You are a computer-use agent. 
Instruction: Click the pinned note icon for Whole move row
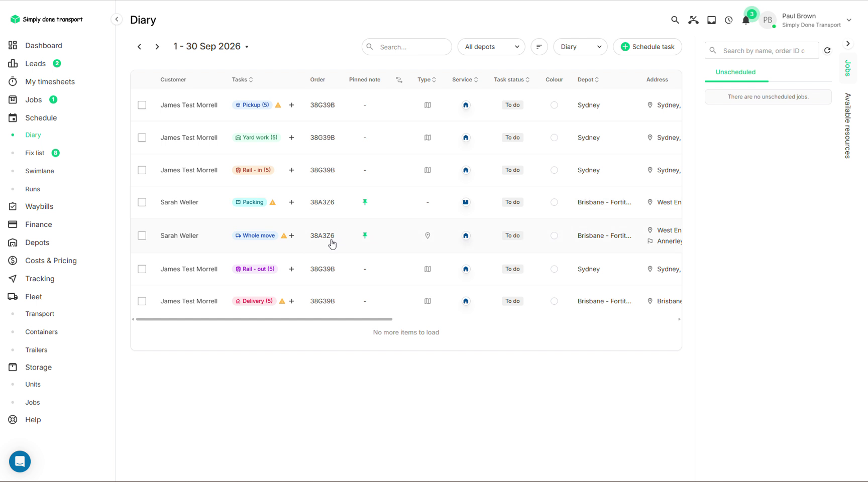pos(365,235)
